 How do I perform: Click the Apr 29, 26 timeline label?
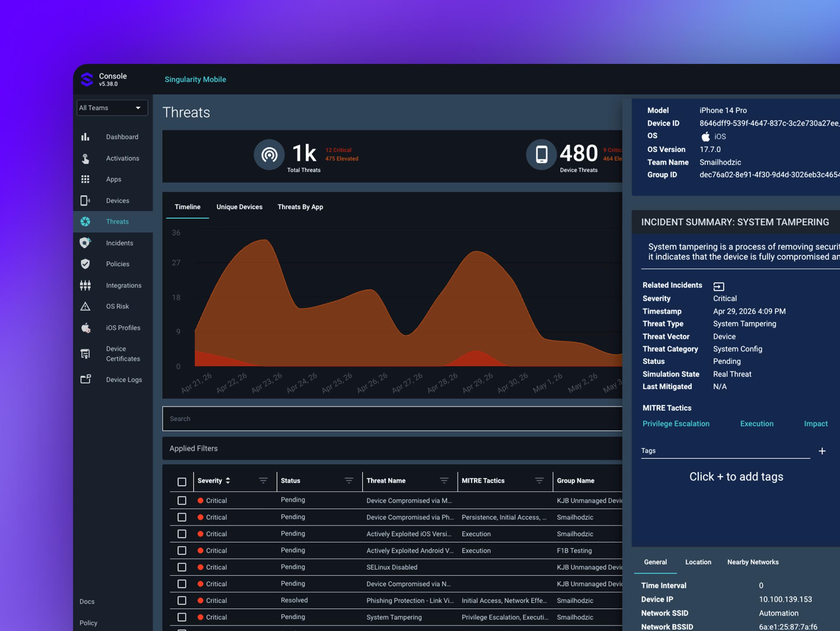tap(478, 383)
